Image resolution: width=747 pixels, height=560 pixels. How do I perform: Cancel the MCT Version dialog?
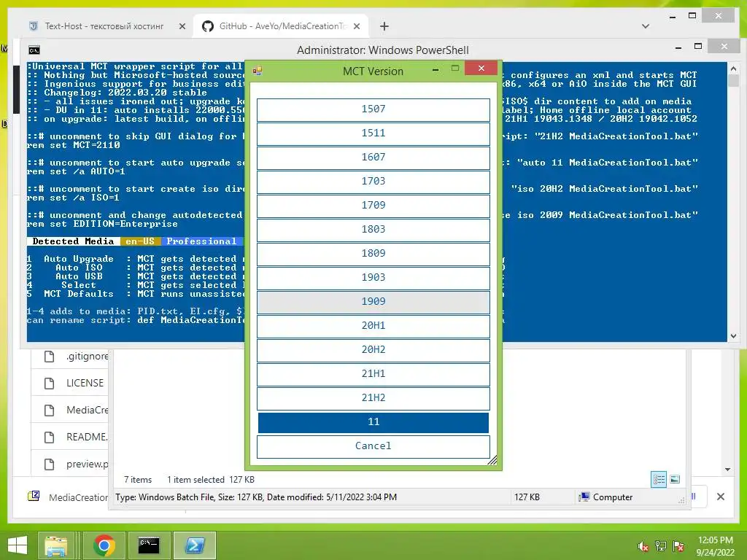(x=373, y=446)
